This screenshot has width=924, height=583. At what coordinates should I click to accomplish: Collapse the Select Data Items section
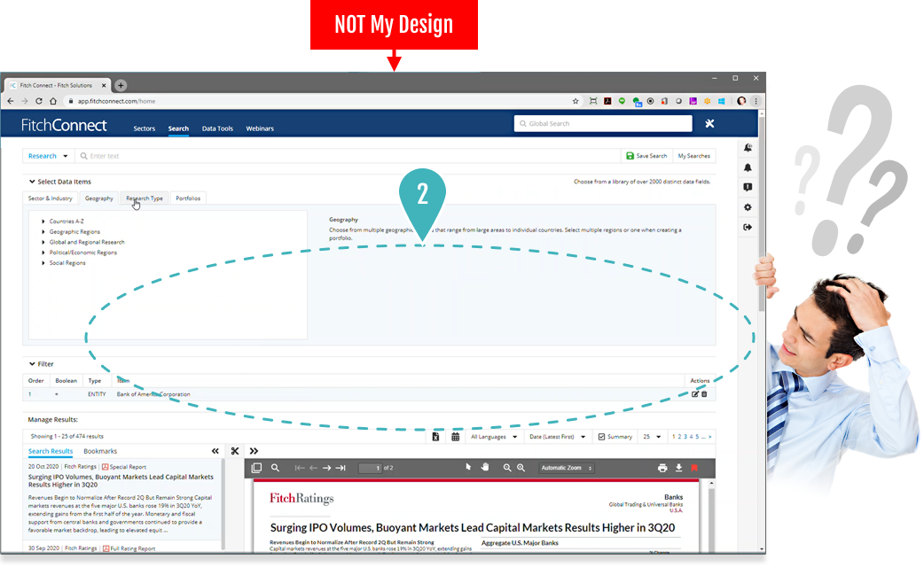(x=32, y=182)
